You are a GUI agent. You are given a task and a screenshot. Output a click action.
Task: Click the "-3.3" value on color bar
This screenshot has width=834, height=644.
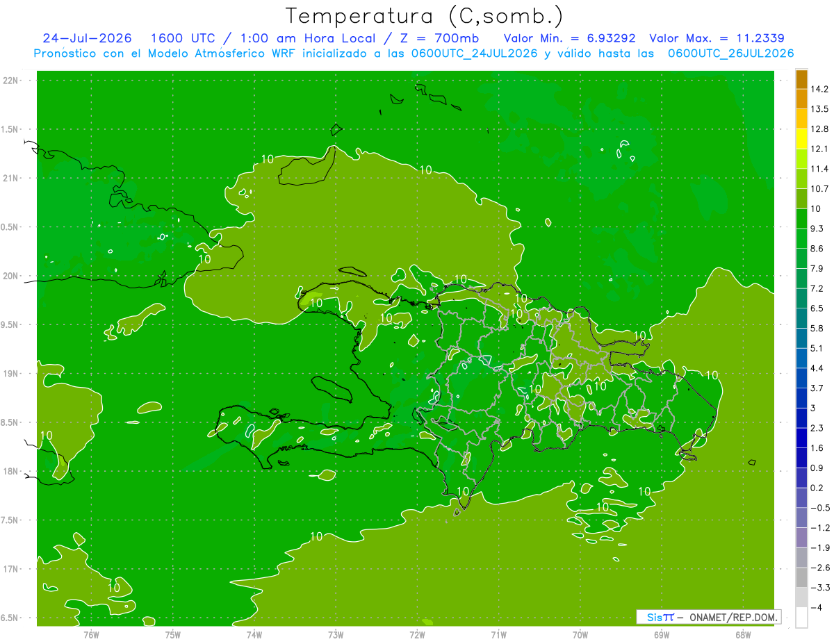(x=820, y=587)
